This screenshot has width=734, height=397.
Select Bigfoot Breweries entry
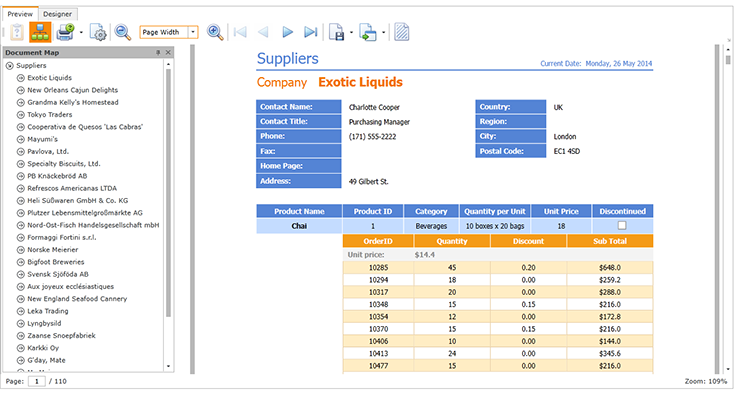(56, 262)
